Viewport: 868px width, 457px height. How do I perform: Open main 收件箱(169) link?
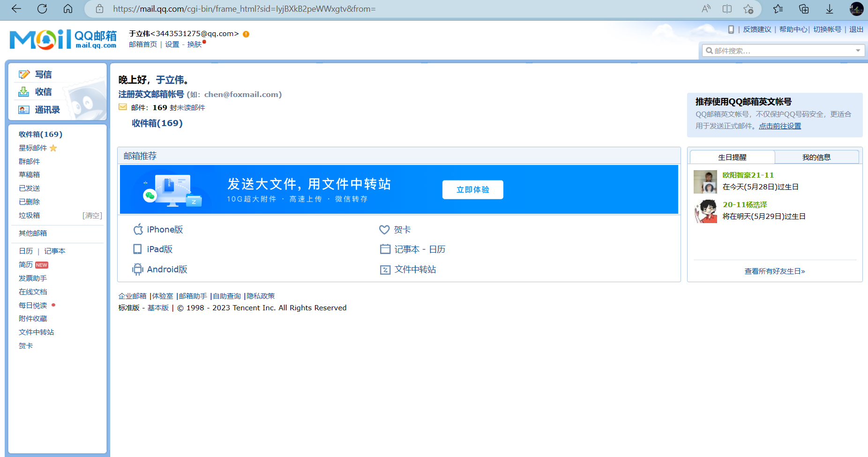[x=157, y=123]
